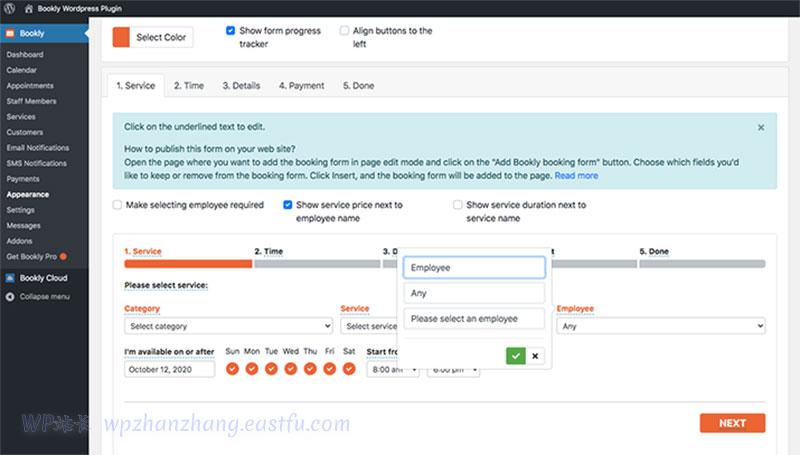Toggle the Fri availability checkmark
This screenshot has height=455, width=800.
click(x=330, y=368)
